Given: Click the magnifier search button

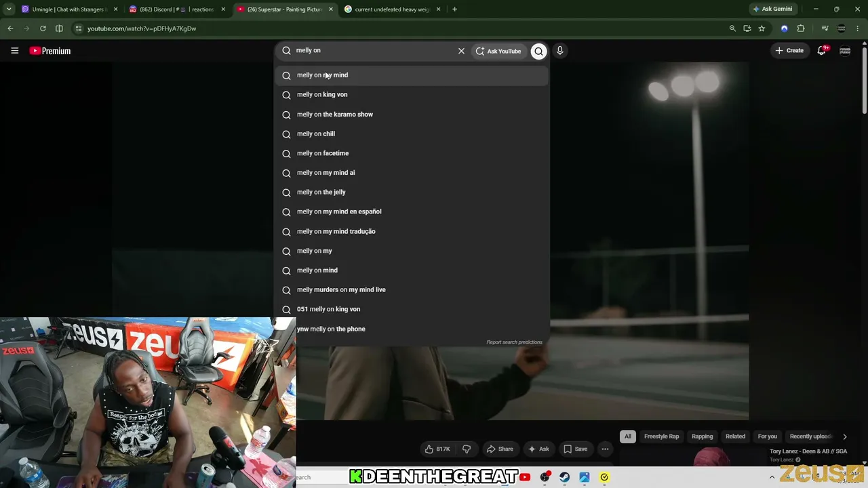Looking at the screenshot, I should [x=538, y=51].
